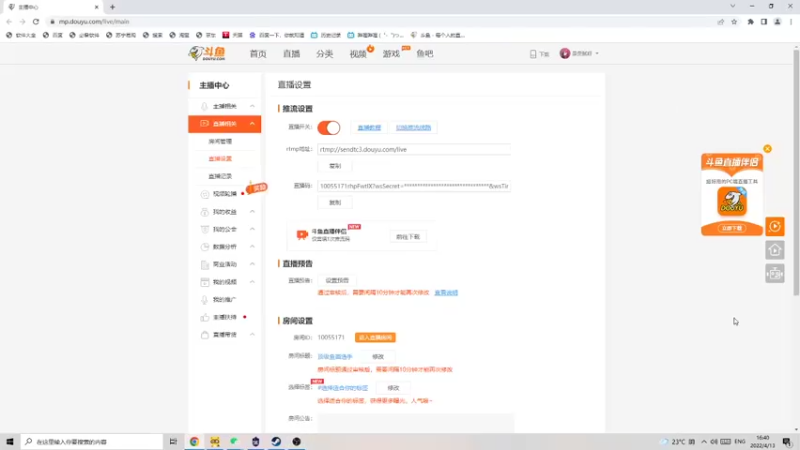Click the 直播教程 link
Screen dimensions: 800x450
(x=369, y=128)
